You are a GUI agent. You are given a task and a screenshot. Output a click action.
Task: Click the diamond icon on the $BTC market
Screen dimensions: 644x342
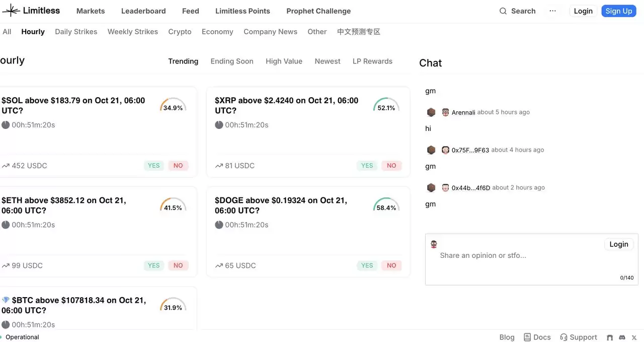5,300
